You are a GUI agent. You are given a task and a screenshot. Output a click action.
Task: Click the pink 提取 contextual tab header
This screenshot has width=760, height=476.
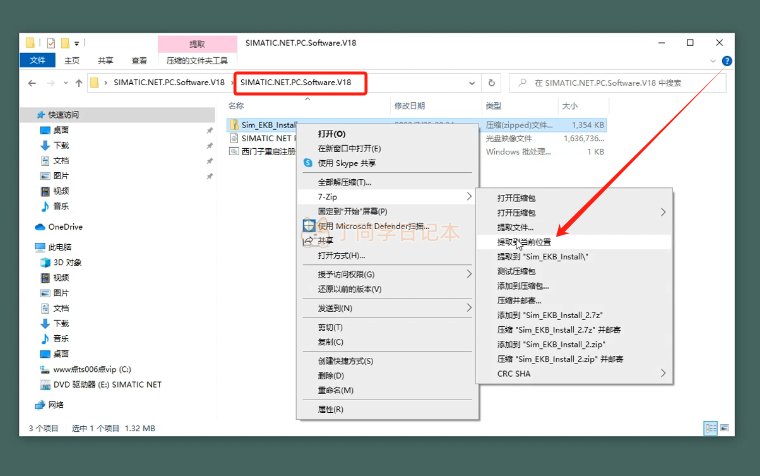point(197,44)
